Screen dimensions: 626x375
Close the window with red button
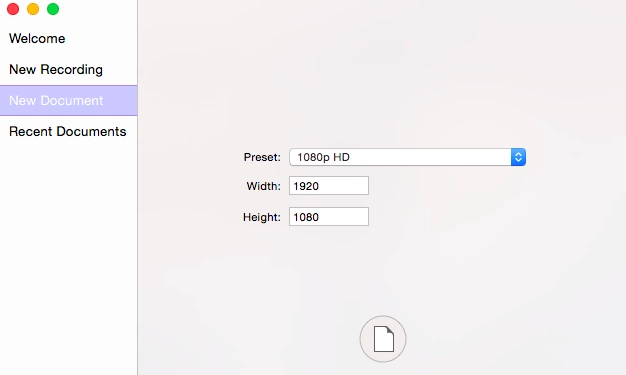point(13,9)
